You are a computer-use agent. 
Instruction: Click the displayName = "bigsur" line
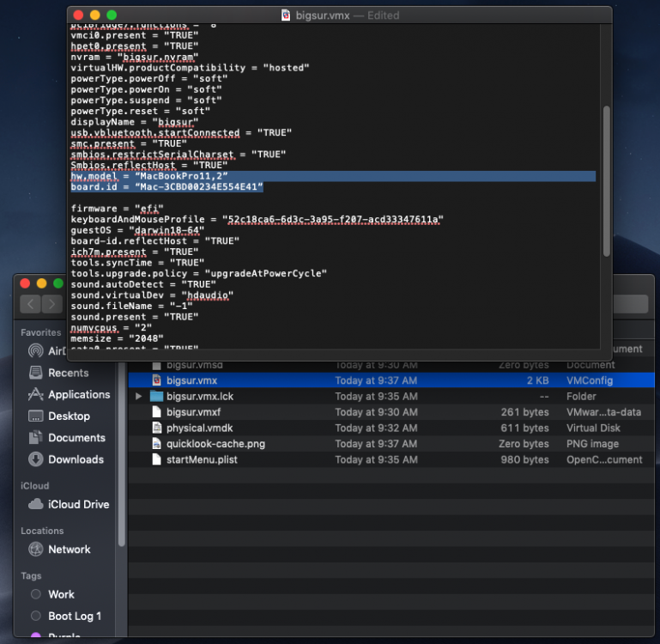click(x=134, y=122)
